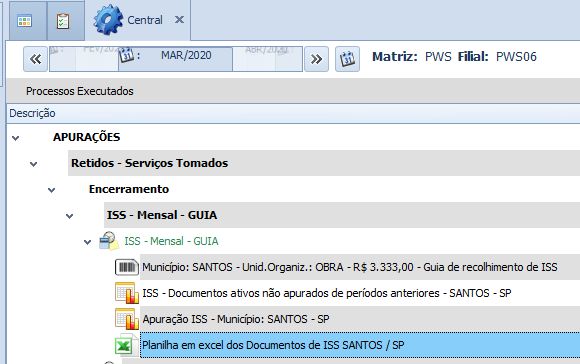
Task: Open the calendar date picker button
Action: click(347, 59)
